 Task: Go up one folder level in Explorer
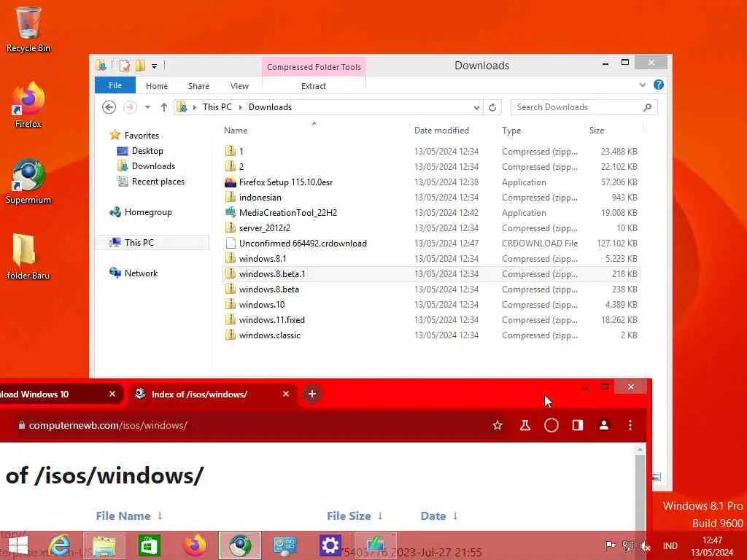[164, 107]
